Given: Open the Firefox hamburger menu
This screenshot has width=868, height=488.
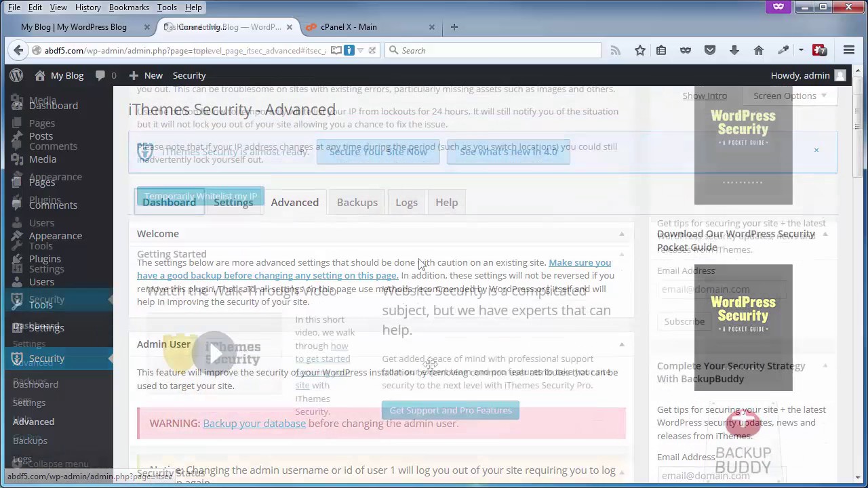Looking at the screenshot, I should 848,50.
